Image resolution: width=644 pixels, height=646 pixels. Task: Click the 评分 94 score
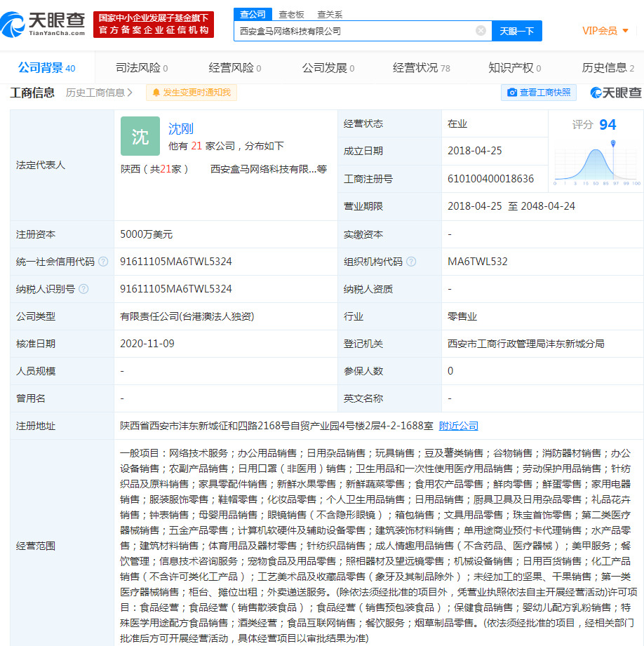(594, 124)
